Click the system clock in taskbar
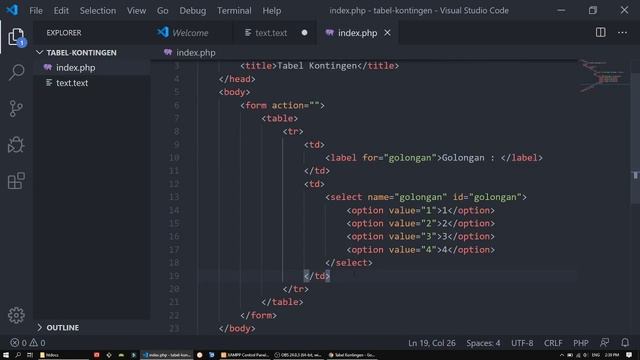 tap(612, 355)
